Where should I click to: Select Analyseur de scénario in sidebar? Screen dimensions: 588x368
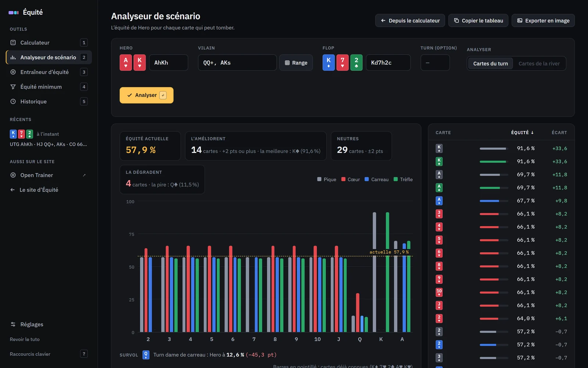click(x=49, y=57)
